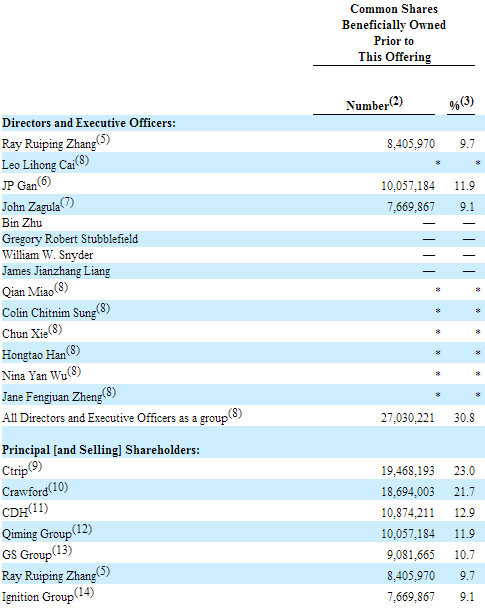Select Ctrip's percentage 23.0
Viewport: 485px width, 608px height.
click(x=464, y=471)
